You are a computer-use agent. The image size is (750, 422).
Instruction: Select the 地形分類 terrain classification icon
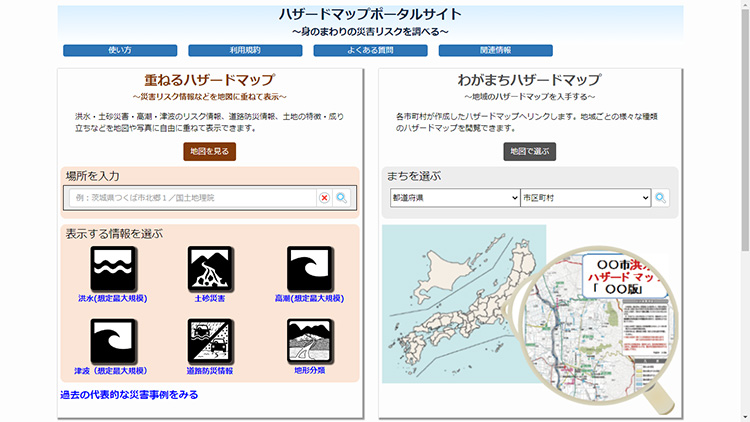click(309, 341)
